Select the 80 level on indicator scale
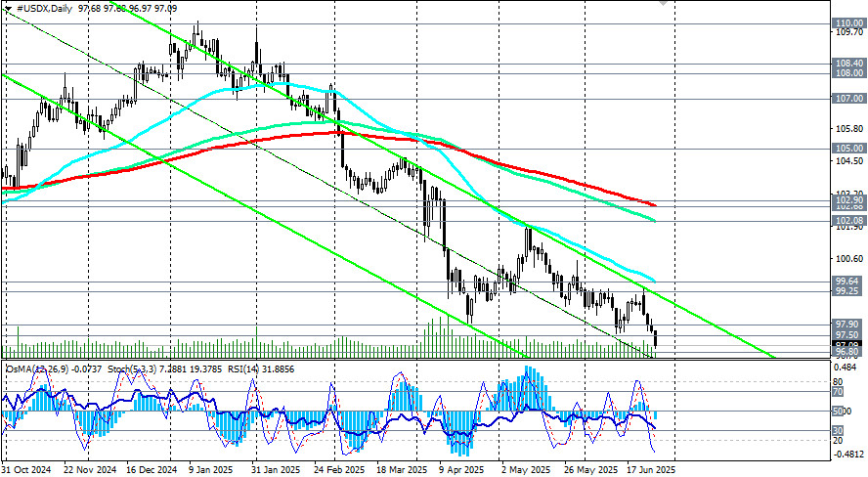This screenshot has width=868, height=477. tap(838, 382)
